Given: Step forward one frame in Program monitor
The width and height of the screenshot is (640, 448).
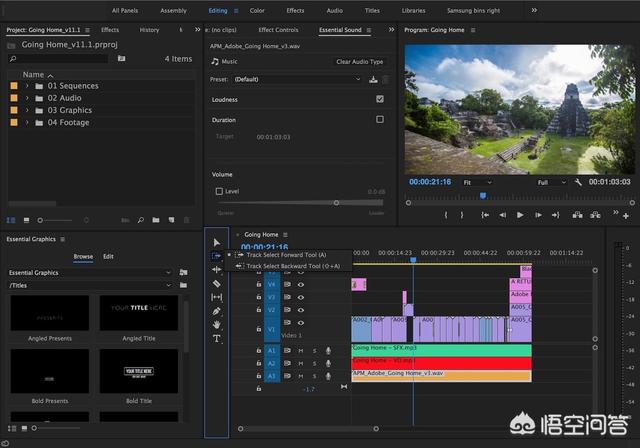Looking at the screenshot, I should (538, 215).
